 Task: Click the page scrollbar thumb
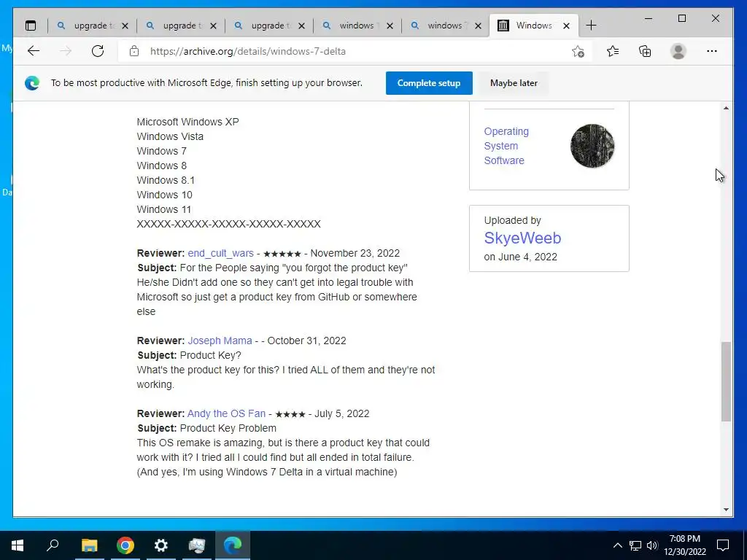click(726, 381)
